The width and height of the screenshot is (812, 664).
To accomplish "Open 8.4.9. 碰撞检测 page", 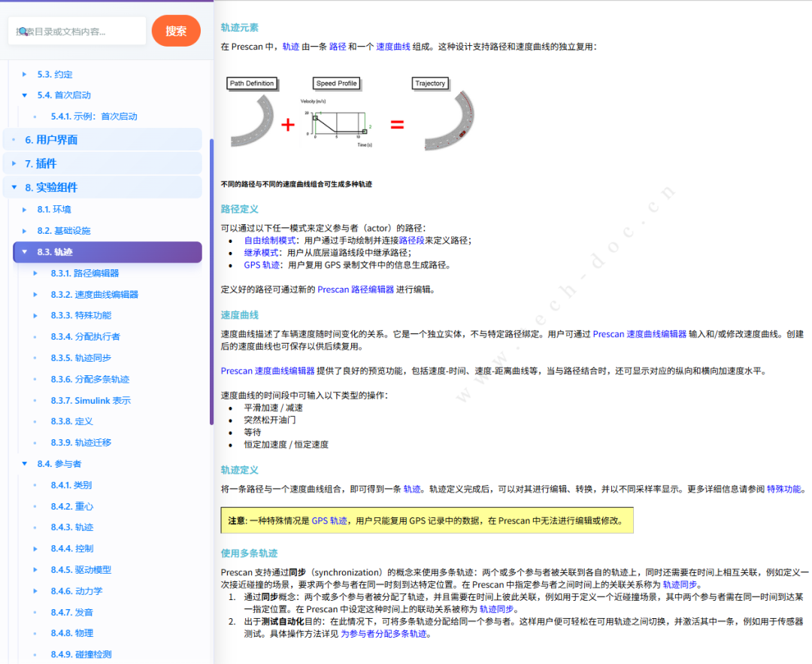I will tap(80, 655).
